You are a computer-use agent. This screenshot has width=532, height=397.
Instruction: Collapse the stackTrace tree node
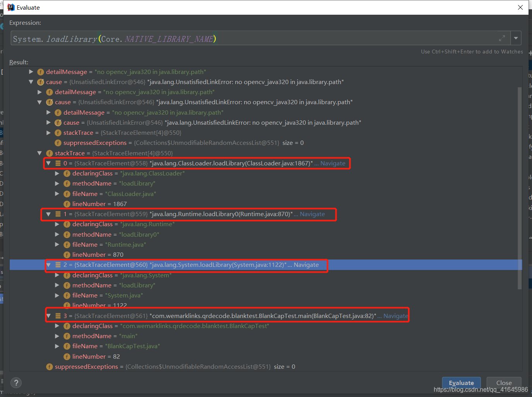[x=39, y=153]
